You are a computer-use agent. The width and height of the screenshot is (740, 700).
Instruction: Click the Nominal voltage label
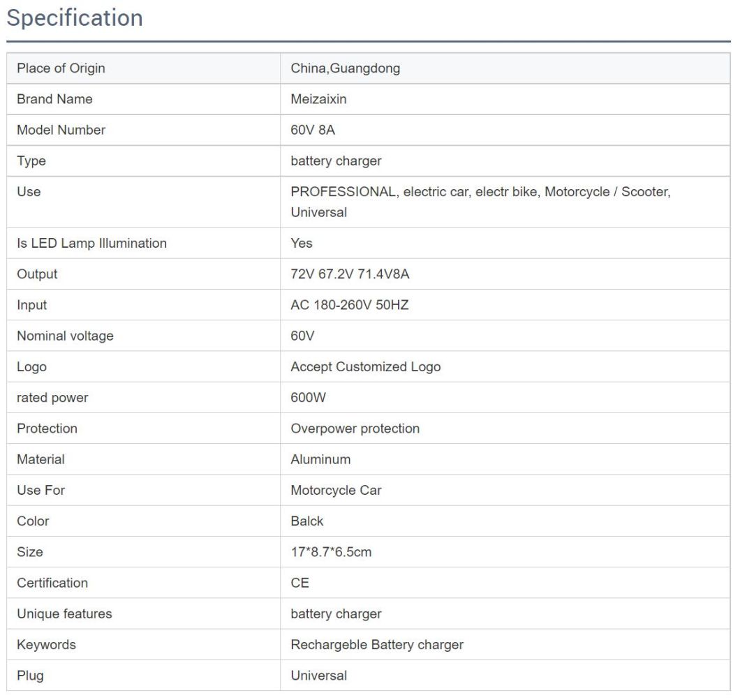tap(65, 336)
